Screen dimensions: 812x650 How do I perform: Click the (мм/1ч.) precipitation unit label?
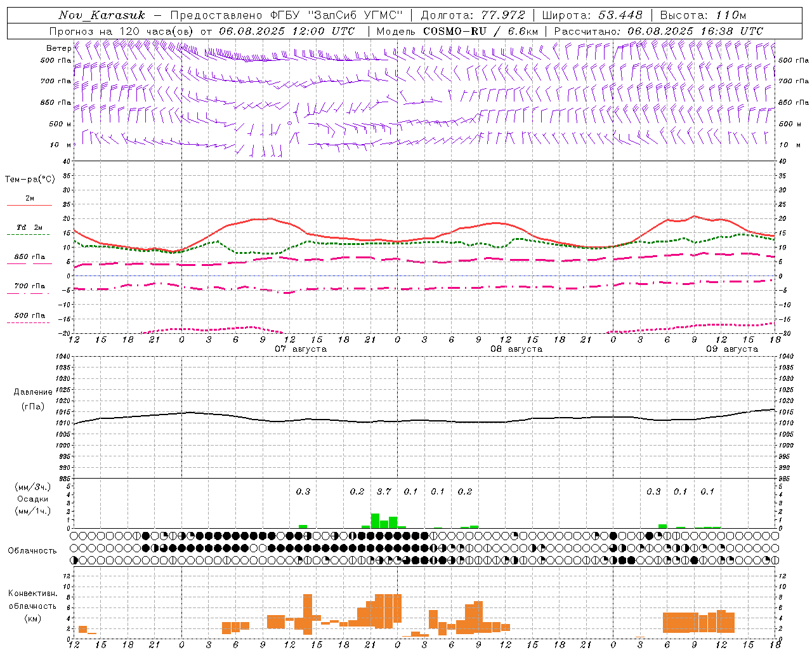point(33,511)
